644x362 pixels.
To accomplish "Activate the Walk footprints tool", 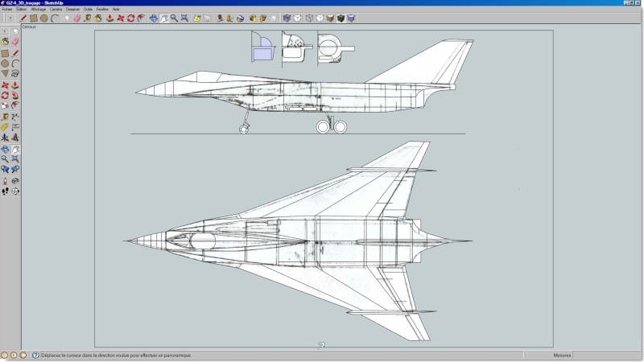I will click(5, 191).
